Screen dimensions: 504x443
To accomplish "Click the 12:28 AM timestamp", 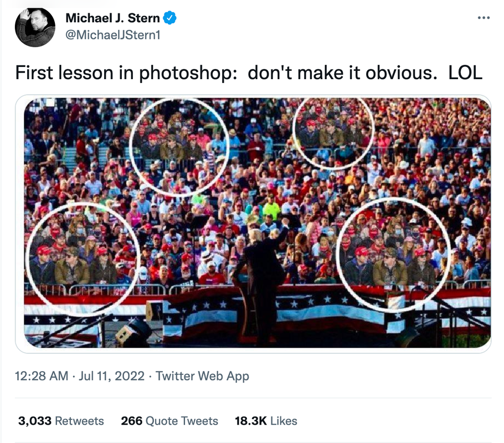I will tap(42, 376).
